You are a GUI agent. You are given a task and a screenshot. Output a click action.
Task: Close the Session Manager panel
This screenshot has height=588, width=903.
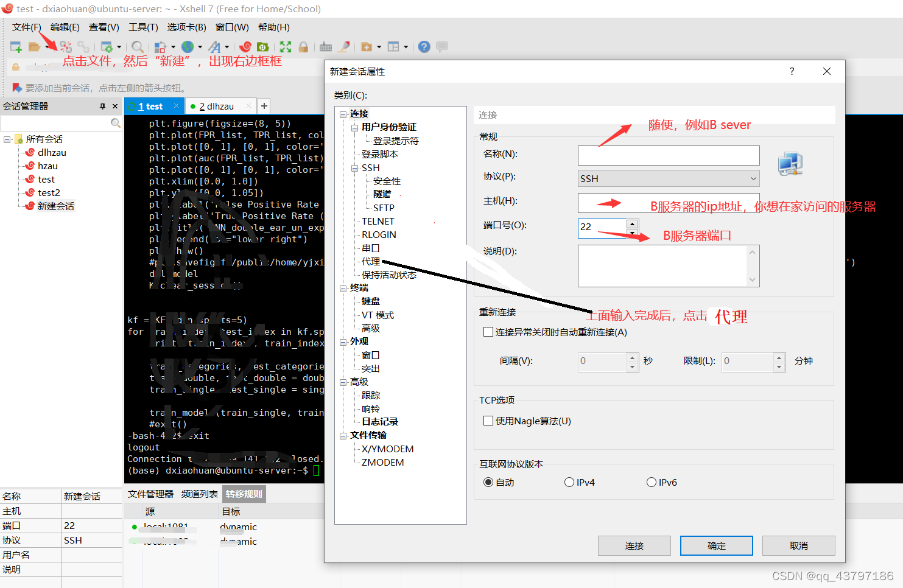pos(114,106)
